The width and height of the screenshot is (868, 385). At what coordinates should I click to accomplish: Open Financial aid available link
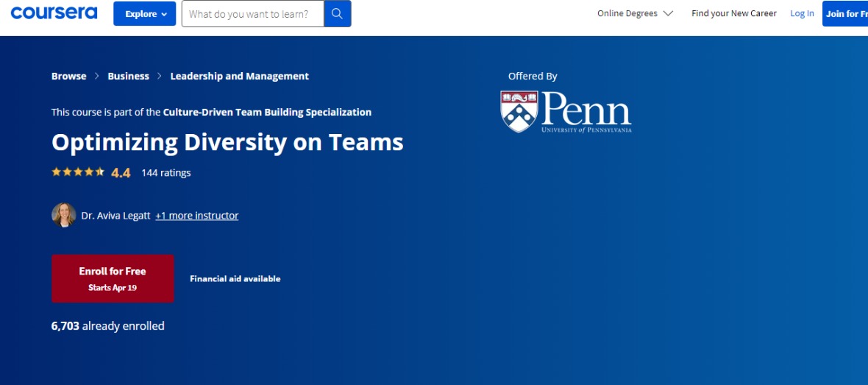[x=235, y=279]
